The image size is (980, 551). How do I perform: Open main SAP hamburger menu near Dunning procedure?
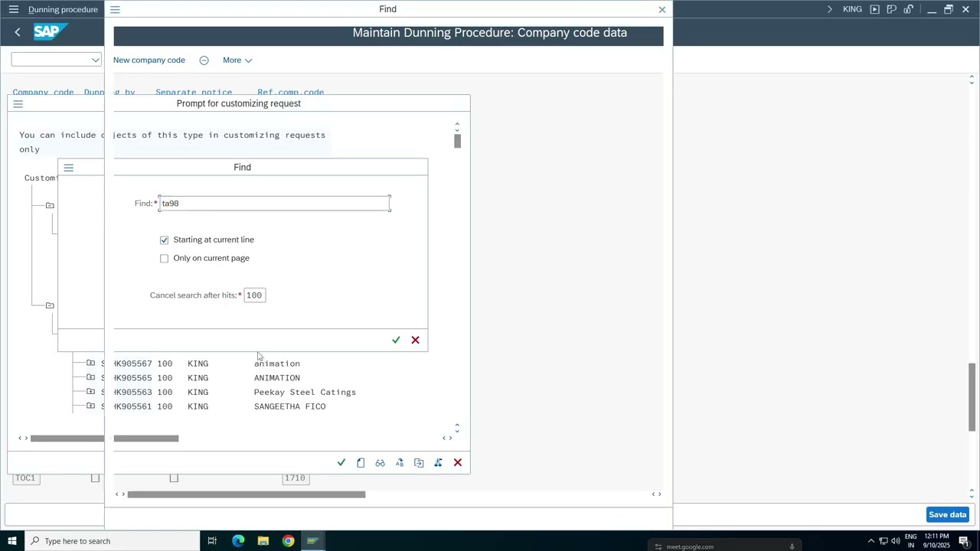[x=13, y=9]
